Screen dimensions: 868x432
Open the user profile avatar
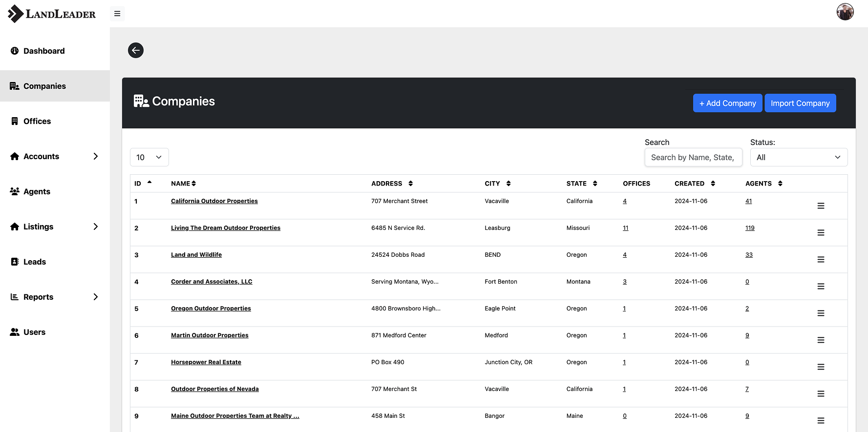(x=845, y=12)
